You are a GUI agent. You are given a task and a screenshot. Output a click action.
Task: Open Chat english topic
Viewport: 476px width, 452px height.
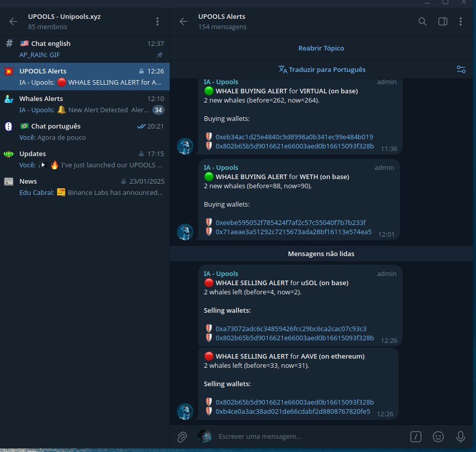pos(85,49)
